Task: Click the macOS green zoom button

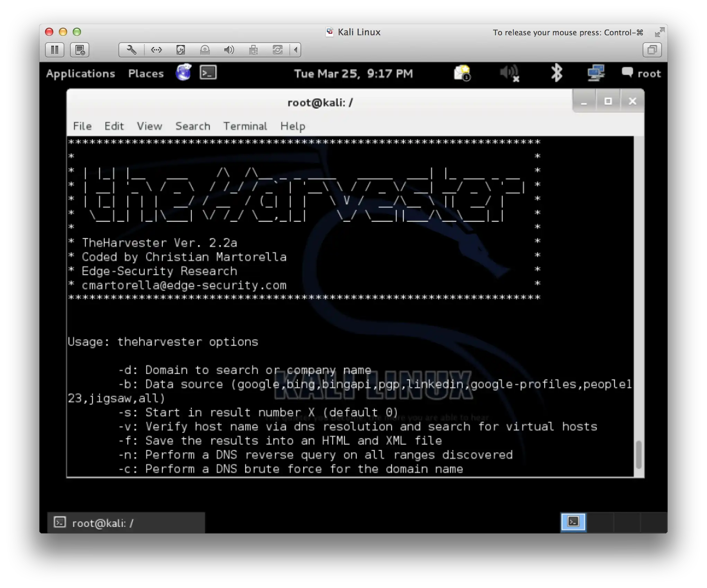Action: pyautogui.click(x=77, y=32)
